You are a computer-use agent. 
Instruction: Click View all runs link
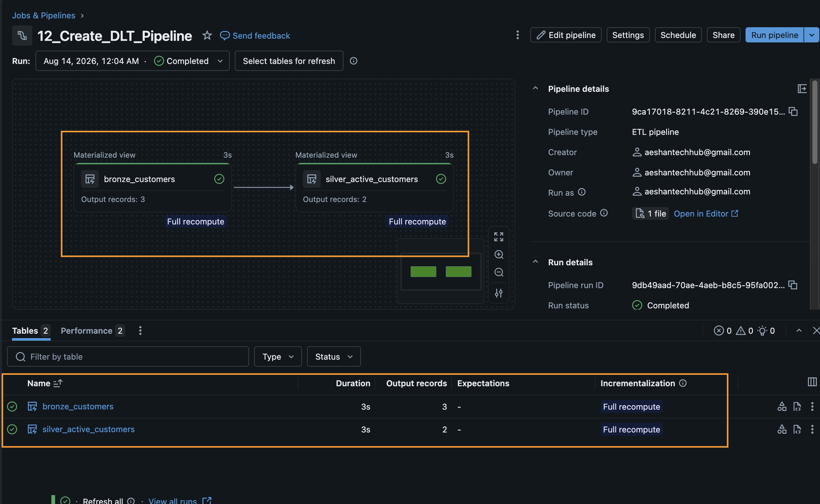coord(180,501)
